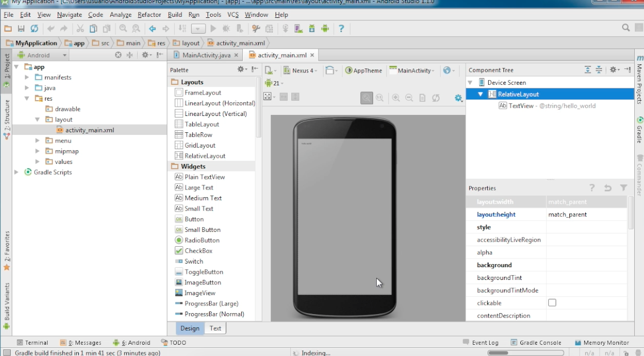Open the Android project view dropdown
The height and width of the screenshot is (356, 644).
(x=47, y=55)
